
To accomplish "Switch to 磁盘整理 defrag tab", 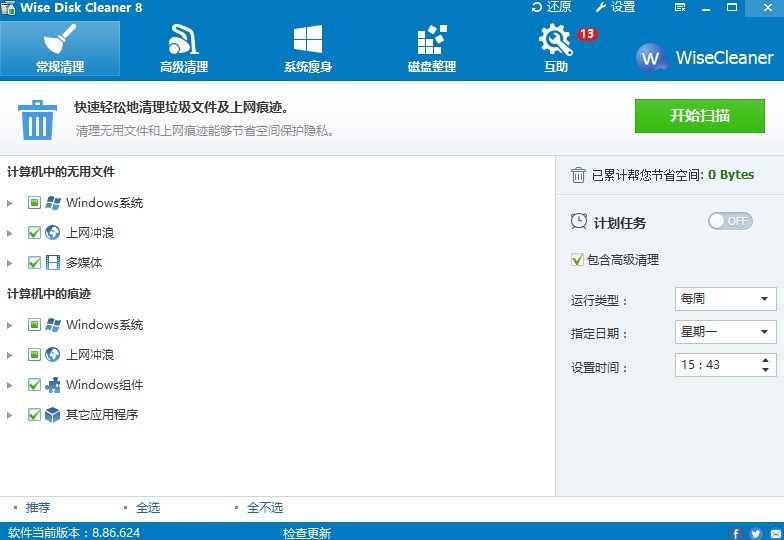I will pos(432,48).
